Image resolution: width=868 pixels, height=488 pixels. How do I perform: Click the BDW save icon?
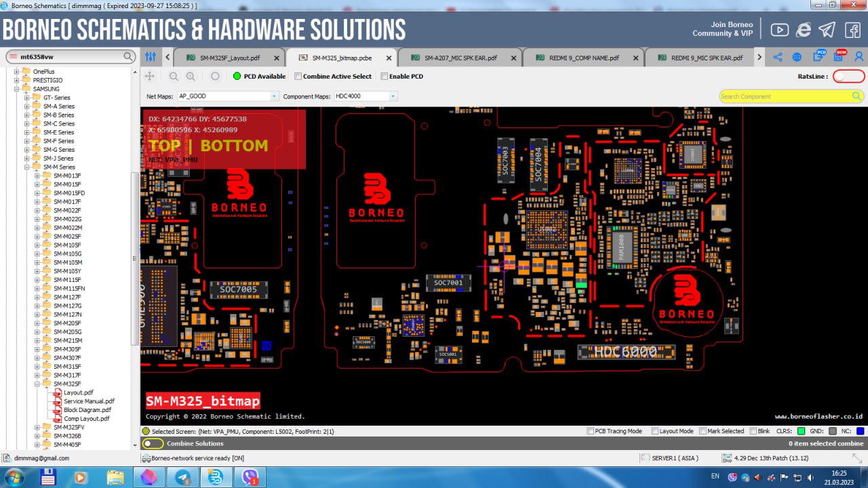[840, 56]
